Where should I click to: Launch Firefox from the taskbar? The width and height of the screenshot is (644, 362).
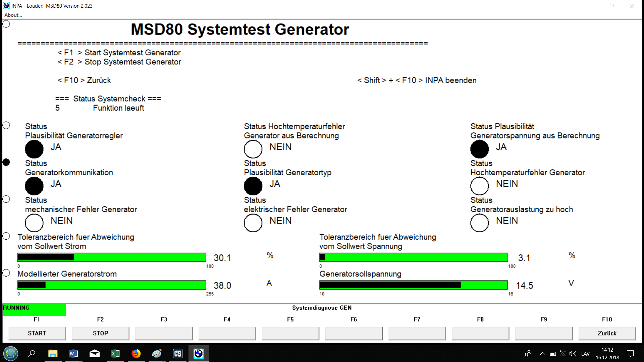pos(136,354)
